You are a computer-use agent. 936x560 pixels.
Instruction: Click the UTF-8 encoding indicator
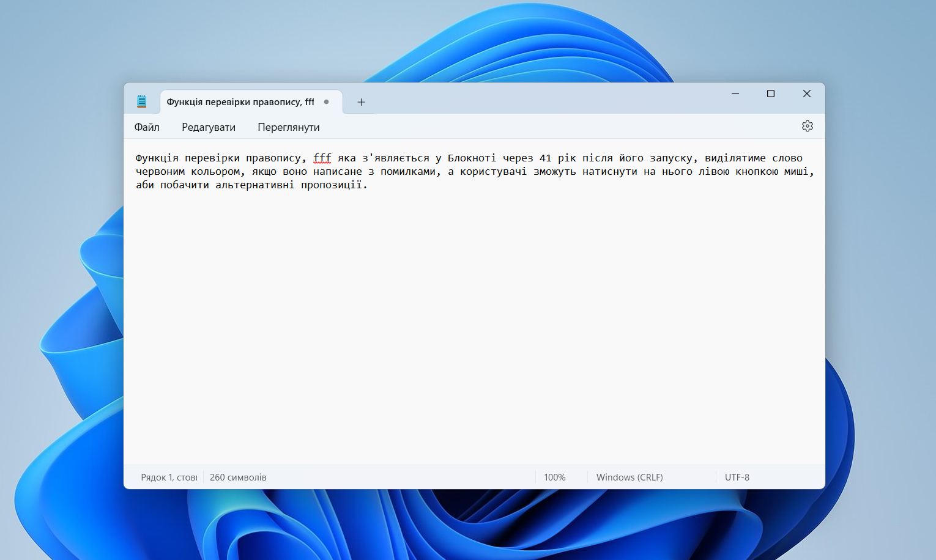point(737,477)
